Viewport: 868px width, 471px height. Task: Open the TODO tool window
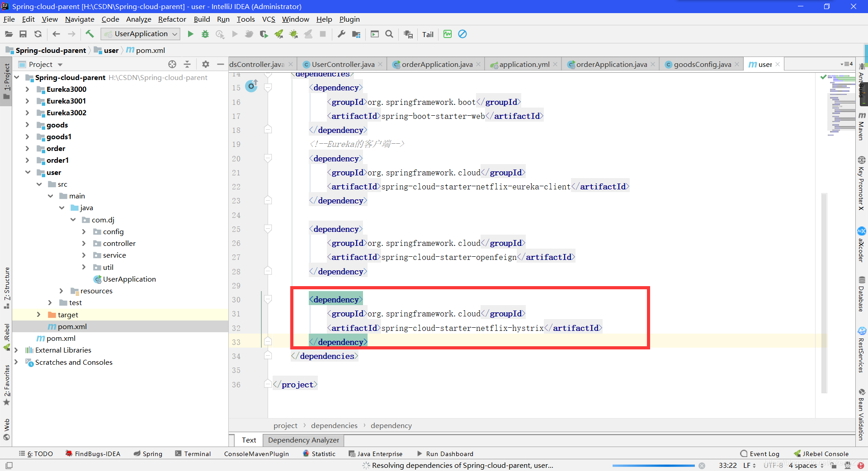pyautogui.click(x=36, y=454)
